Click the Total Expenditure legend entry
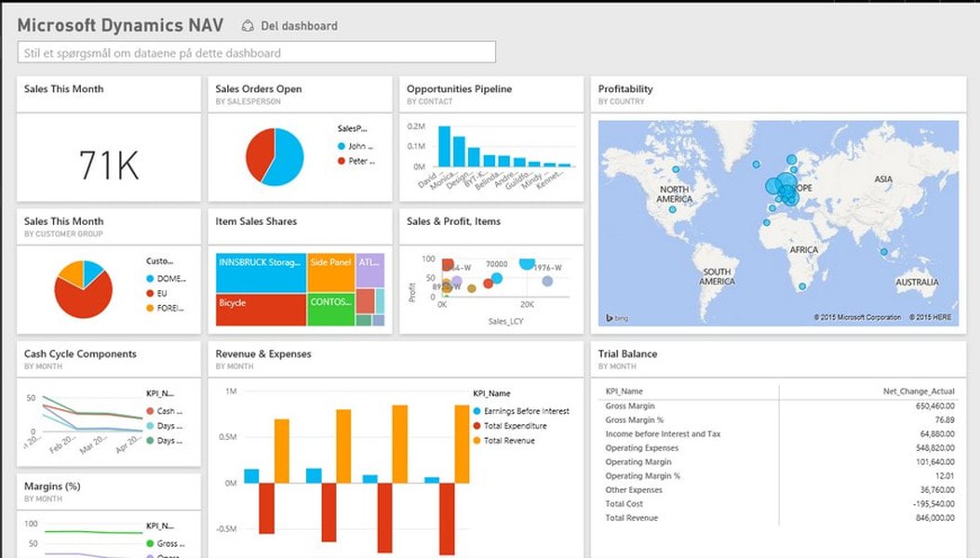Screen dimensions: 980x558 coord(510,426)
